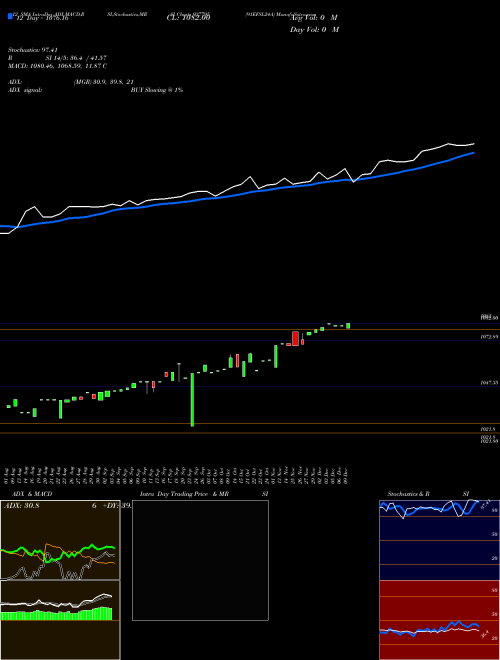The width and height of the screenshot is (500, 660).
Task: Click the 'MACD: 1080.46, 1068.59, 11.87 C' line
Action: pyautogui.click(x=57, y=66)
